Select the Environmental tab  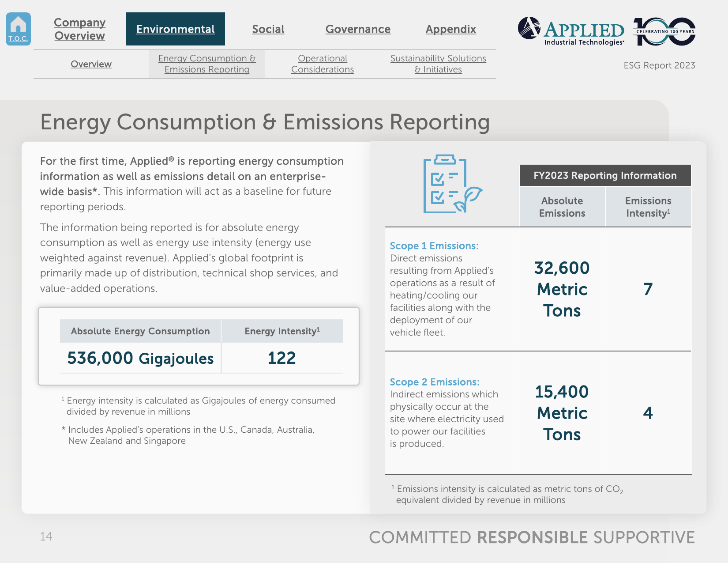coord(176,29)
